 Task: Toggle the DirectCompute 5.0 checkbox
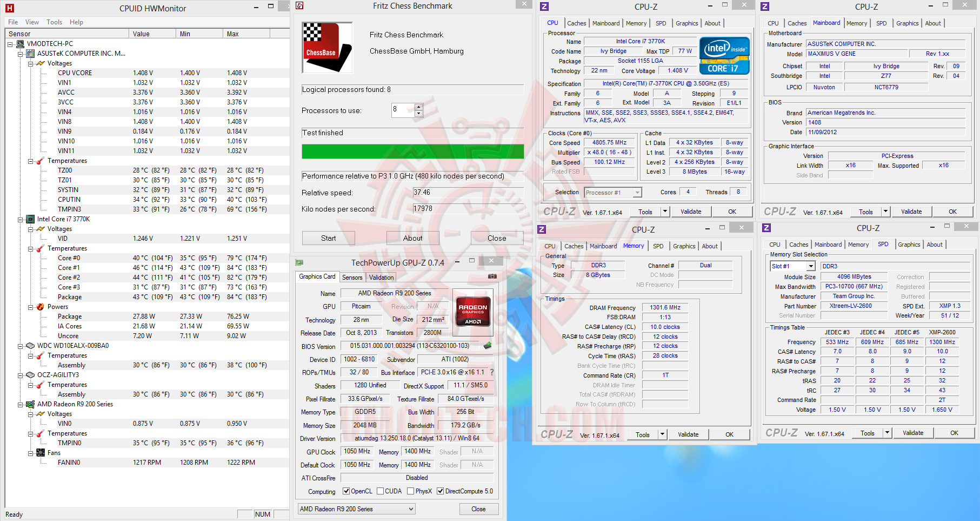click(441, 491)
